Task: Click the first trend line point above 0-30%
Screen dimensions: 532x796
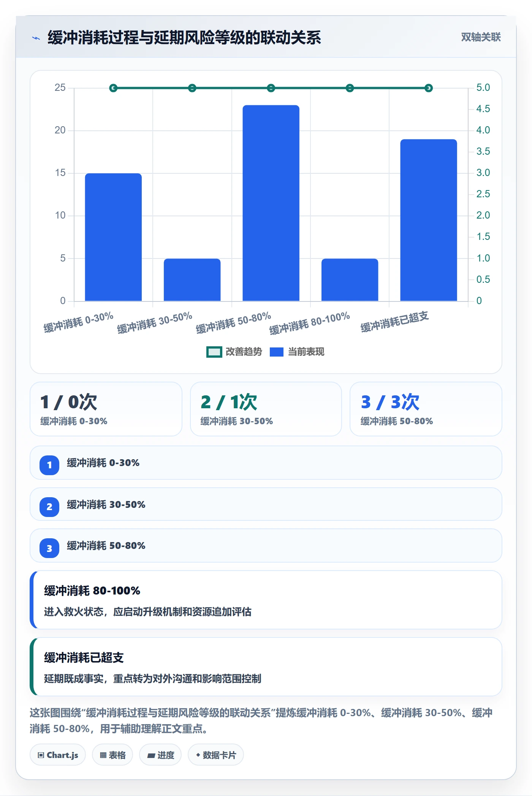Action: click(x=113, y=88)
